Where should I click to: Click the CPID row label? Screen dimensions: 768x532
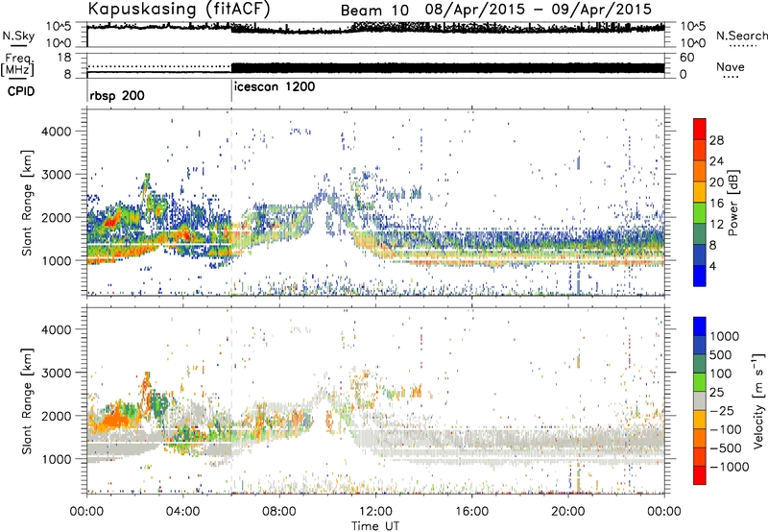(21, 91)
